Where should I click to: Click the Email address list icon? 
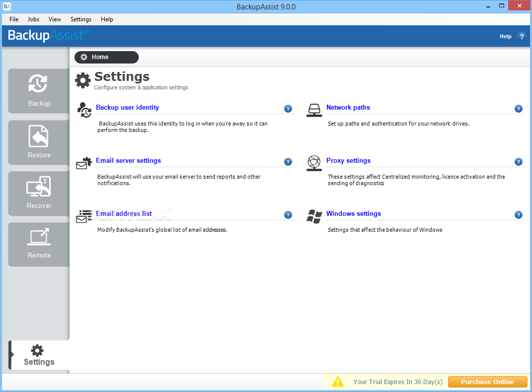click(84, 216)
